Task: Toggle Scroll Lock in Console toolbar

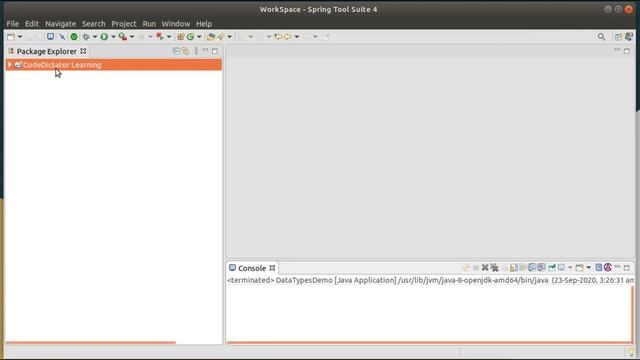Action: [514, 268]
